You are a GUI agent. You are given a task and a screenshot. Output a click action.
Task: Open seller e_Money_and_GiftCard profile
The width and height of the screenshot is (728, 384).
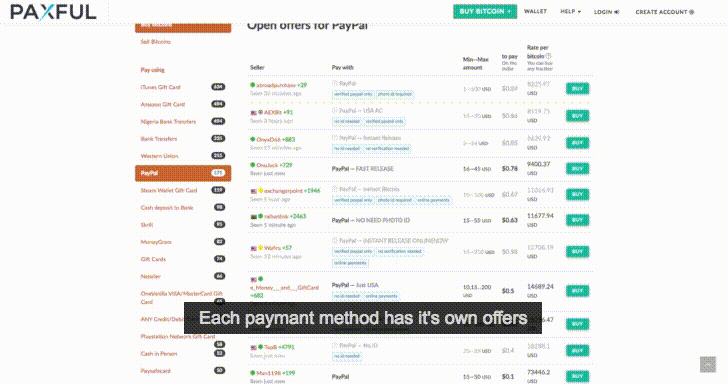(x=285, y=287)
